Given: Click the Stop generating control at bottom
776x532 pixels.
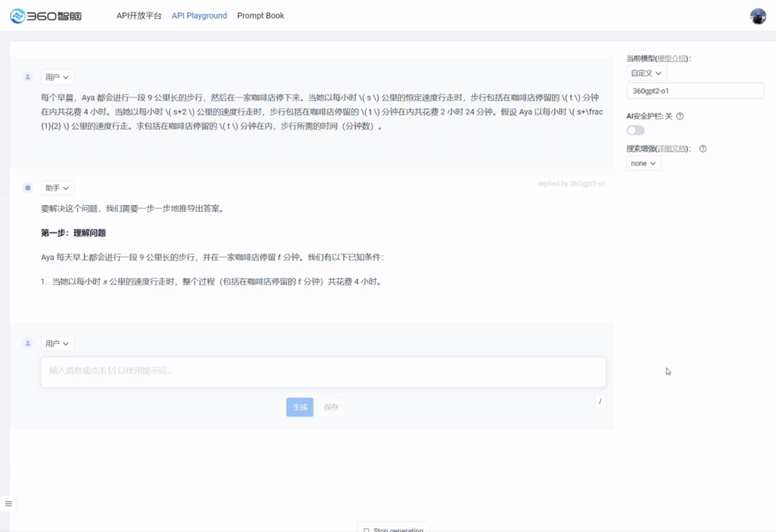Looking at the screenshot, I should (393, 527).
